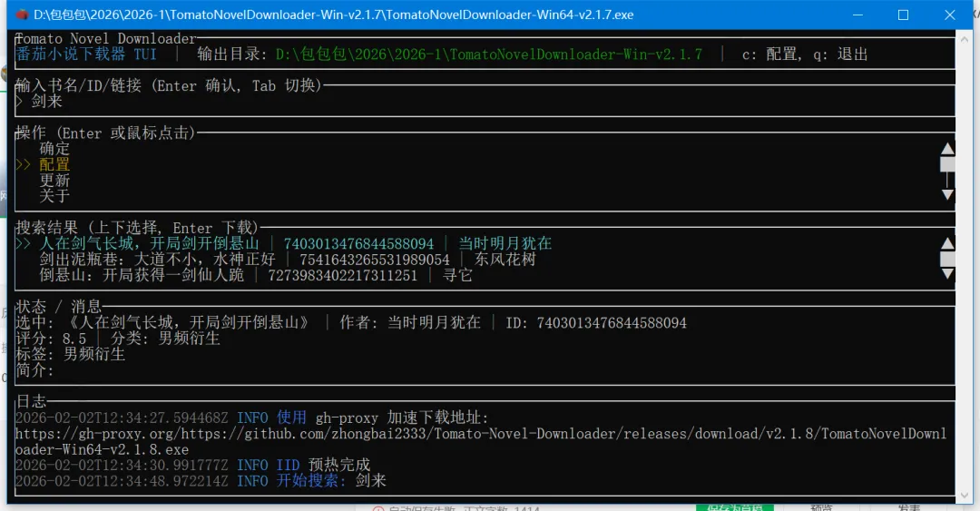
Task: Select the 关于 action
Action: (x=54, y=196)
